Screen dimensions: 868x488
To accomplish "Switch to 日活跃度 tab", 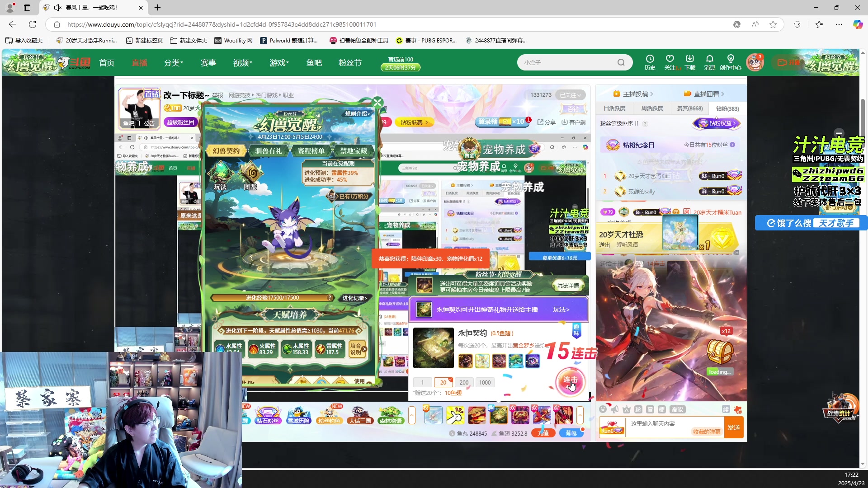I will (614, 108).
